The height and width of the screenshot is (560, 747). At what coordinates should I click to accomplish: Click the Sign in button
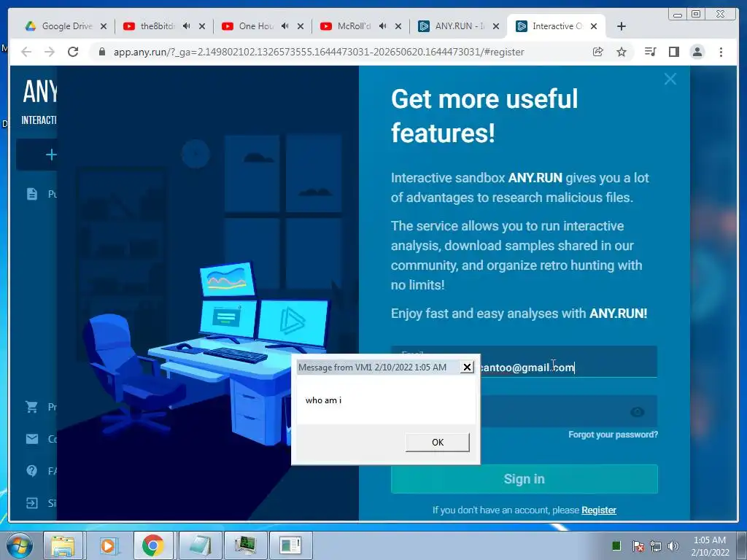coord(524,479)
